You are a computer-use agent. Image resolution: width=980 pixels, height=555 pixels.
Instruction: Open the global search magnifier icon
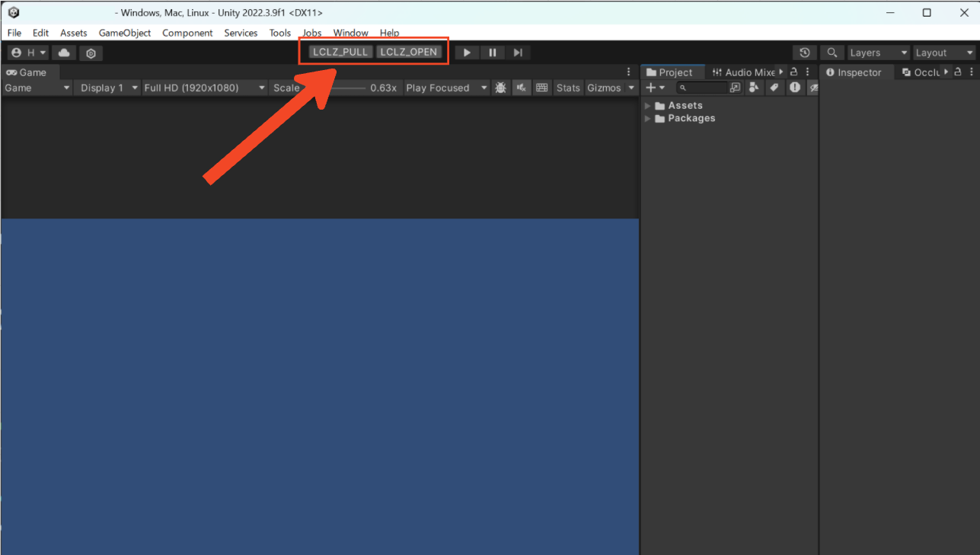click(x=832, y=53)
